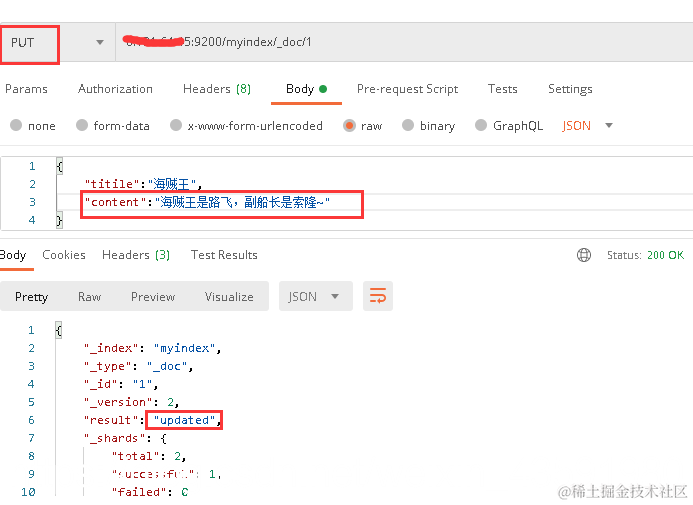Open the PUT method dropdown
The height and width of the screenshot is (505, 693).
click(57, 42)
